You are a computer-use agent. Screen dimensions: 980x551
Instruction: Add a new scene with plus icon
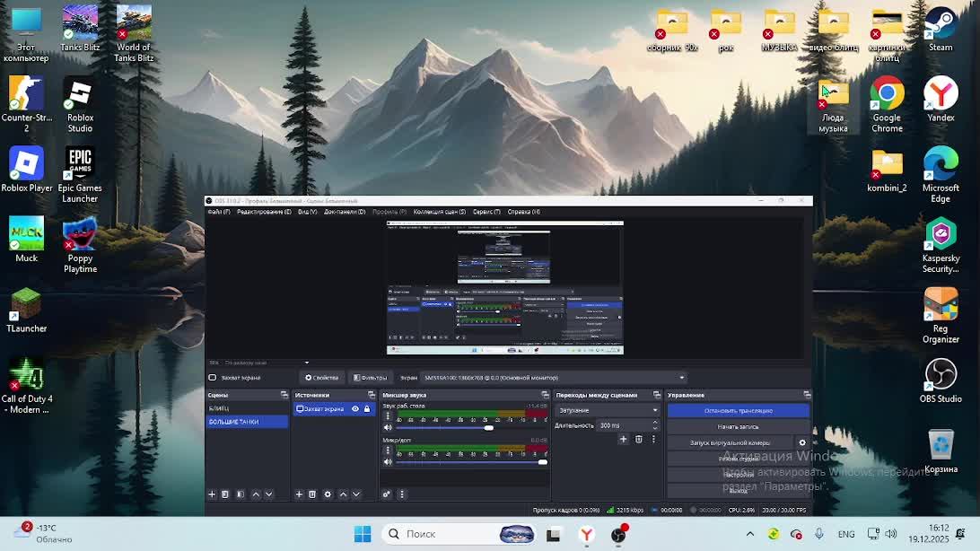[x=213, y=494]
